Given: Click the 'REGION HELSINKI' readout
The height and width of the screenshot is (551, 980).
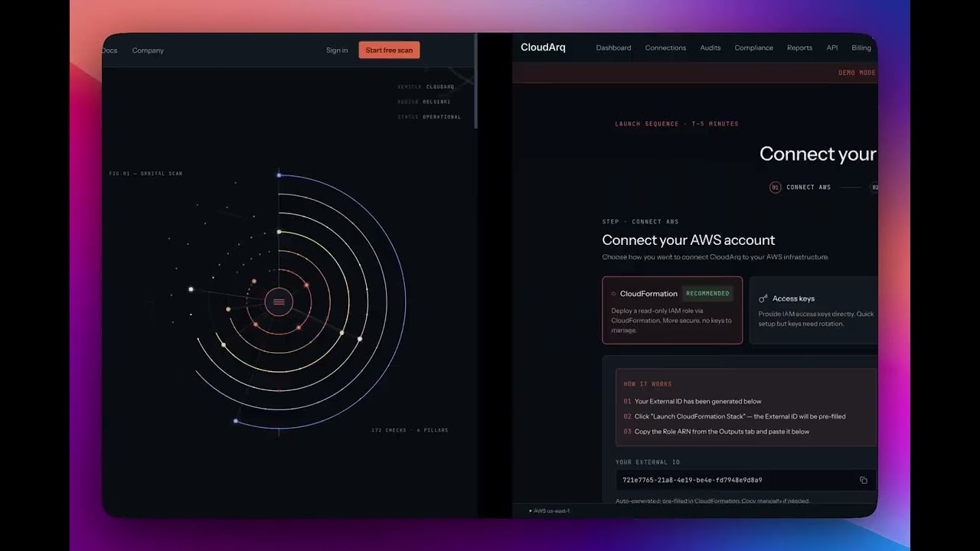Looking at the screenshot, I should tap(424, 102).
